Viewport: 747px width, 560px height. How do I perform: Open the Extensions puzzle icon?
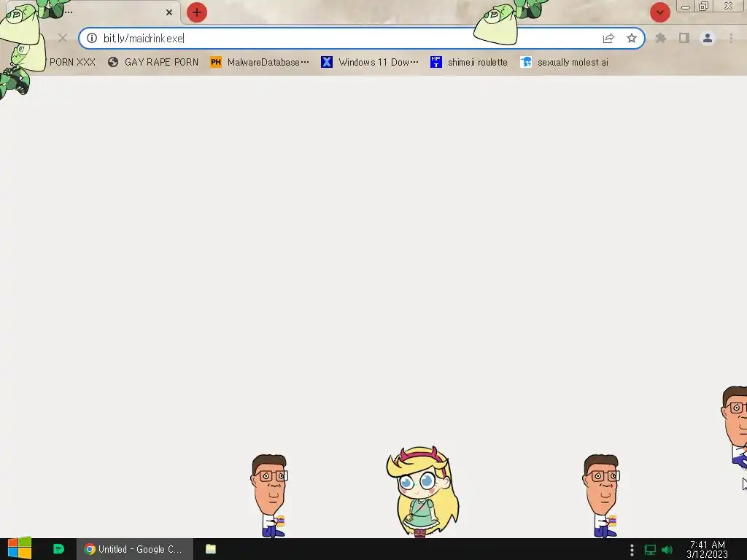pyautogui.click(x=660, y=38)
